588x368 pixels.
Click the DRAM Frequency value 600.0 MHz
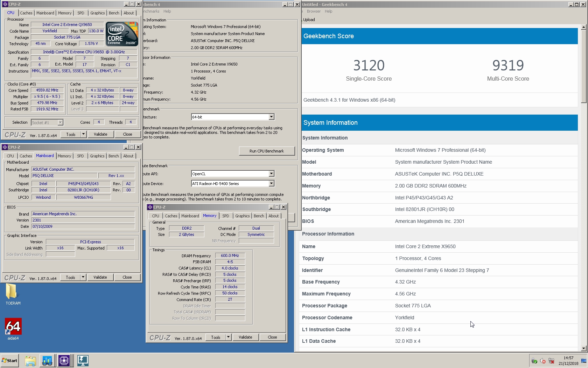click(230, 255)
